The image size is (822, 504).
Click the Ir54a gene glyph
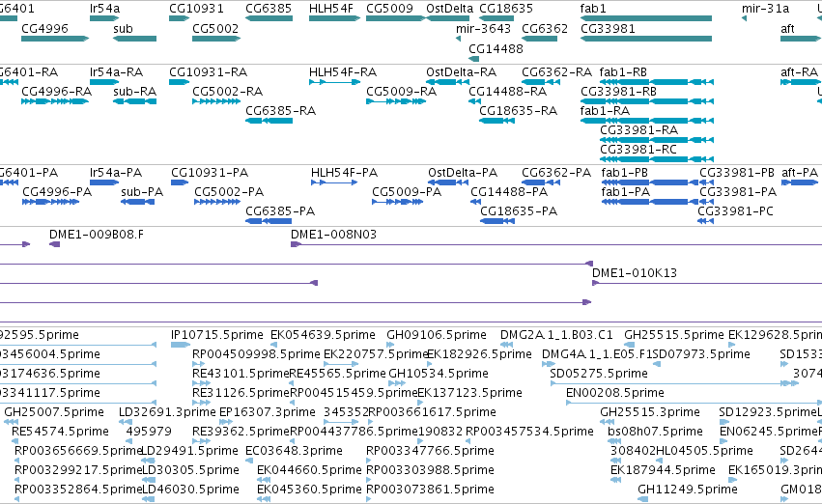(104, 18)
